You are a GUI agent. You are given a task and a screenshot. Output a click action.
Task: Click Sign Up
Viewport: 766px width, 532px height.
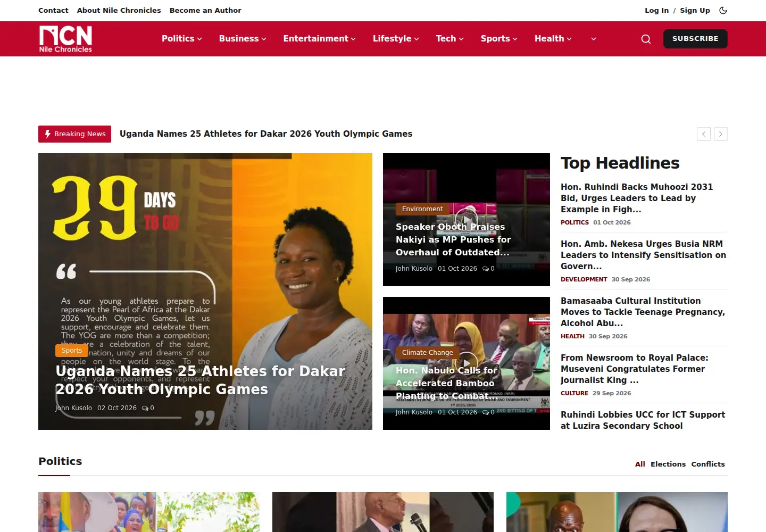tap(695, 10)
